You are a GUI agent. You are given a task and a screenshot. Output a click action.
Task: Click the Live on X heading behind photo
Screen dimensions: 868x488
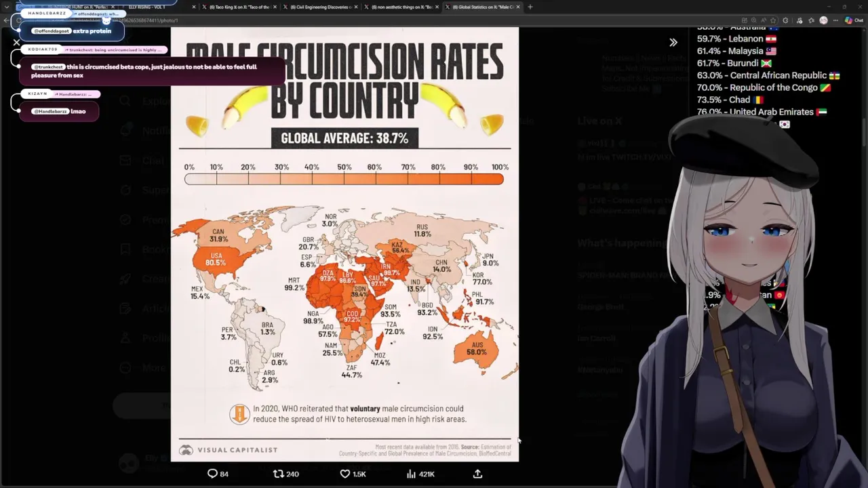(599, 121)
